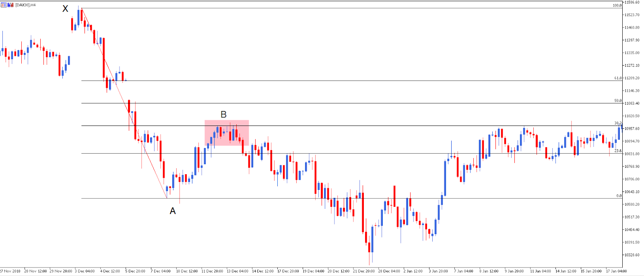Click the 2 Jan 12:00 time label

pos(413,271)
